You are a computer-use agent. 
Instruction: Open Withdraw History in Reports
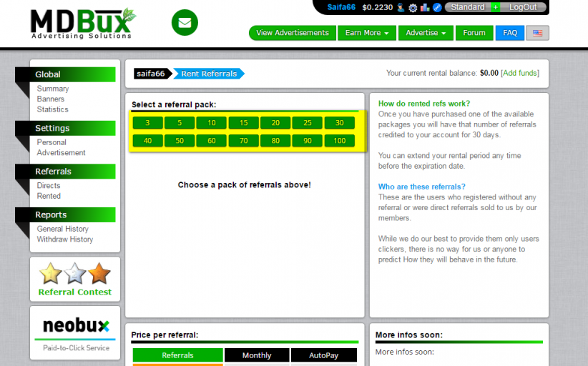pyautogui.click(x=65, y=239)
